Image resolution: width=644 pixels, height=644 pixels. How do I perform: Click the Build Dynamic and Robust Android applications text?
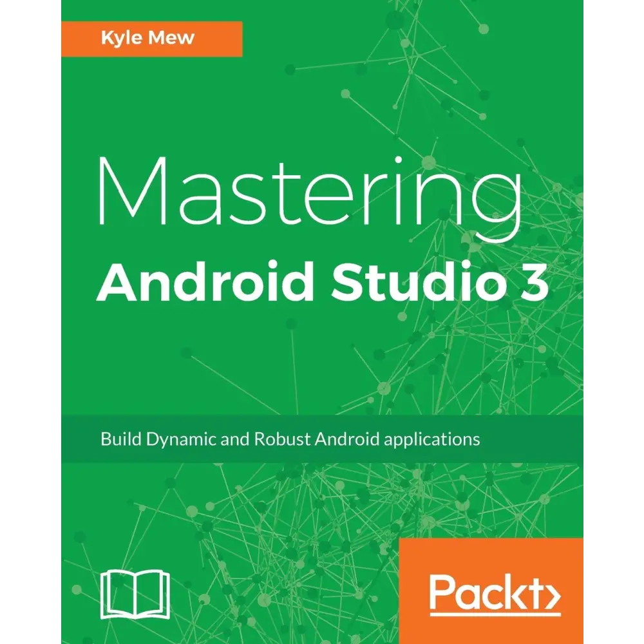click(x=291, y=438)
